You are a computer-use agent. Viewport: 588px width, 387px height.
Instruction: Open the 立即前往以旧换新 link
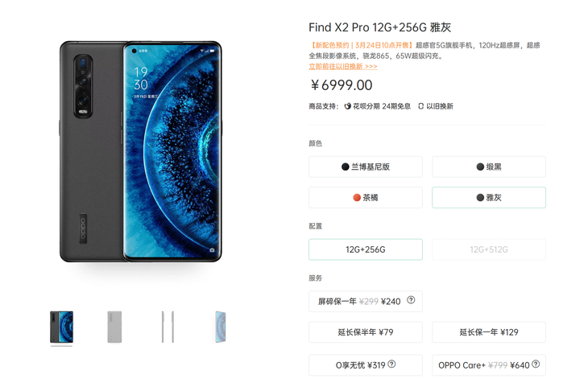[343, 66]
